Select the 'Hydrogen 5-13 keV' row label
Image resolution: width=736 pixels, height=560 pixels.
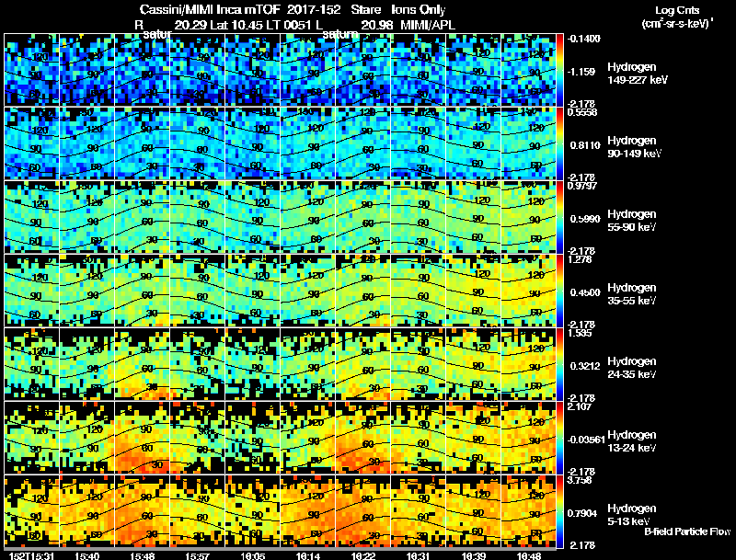[x=631, y=515]
